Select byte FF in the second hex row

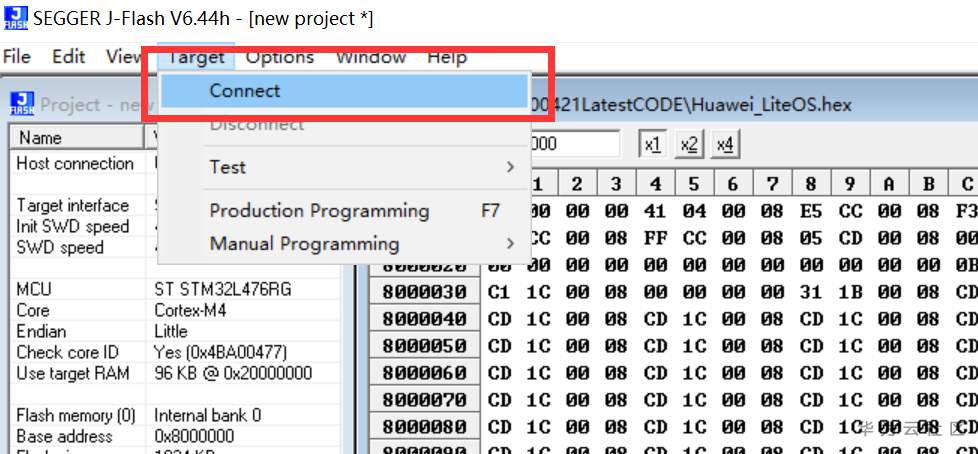pyautogui.click(x=655, y=238)
